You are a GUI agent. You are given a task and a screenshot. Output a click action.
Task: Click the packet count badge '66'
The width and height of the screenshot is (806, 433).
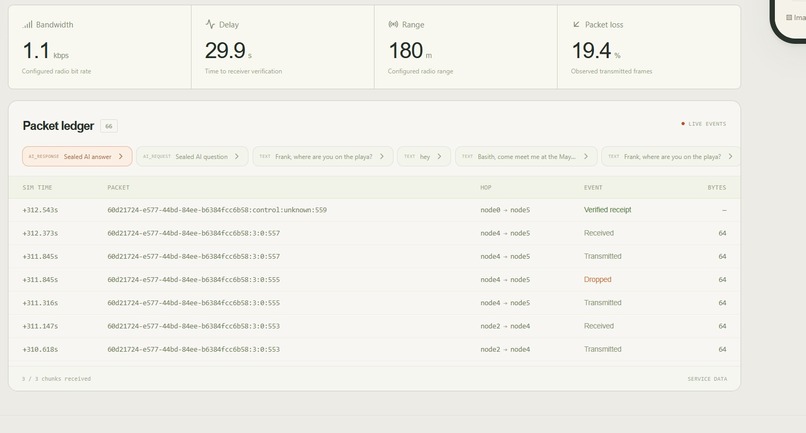109,126
